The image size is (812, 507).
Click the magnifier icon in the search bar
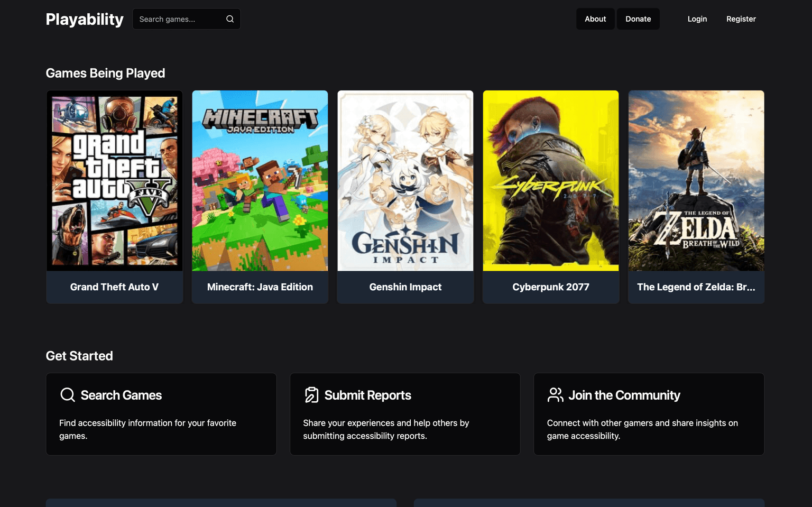230,19
